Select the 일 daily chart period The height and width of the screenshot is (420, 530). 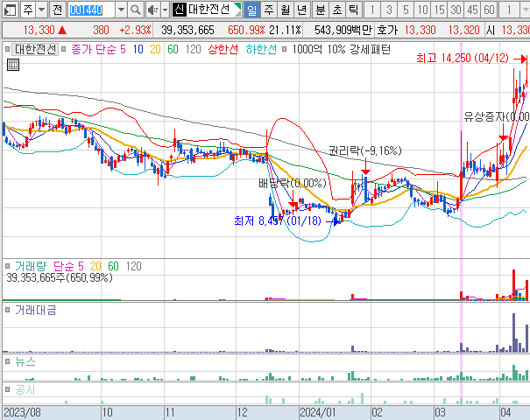[252, 10]
